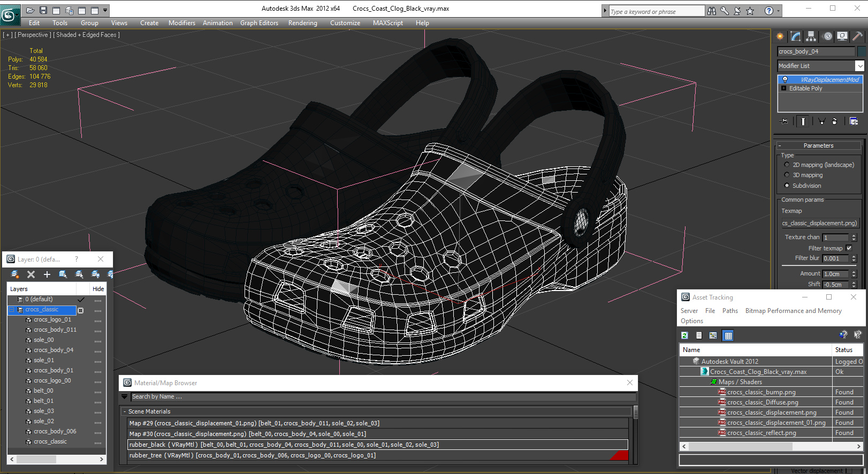Click Add Selected Objects plus icon
The image size is (868, 474).
pos(47,274)
